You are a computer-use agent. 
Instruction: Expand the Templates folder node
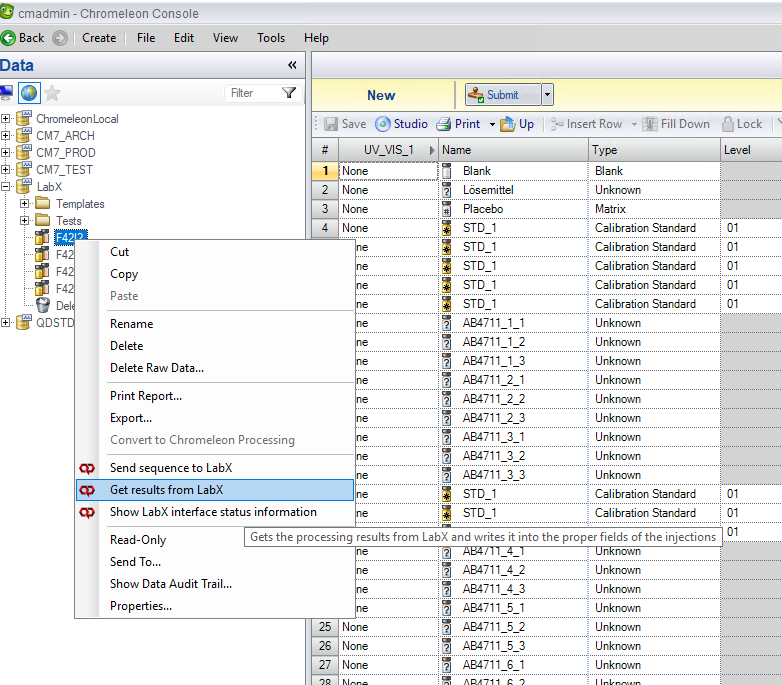point(24,203)
